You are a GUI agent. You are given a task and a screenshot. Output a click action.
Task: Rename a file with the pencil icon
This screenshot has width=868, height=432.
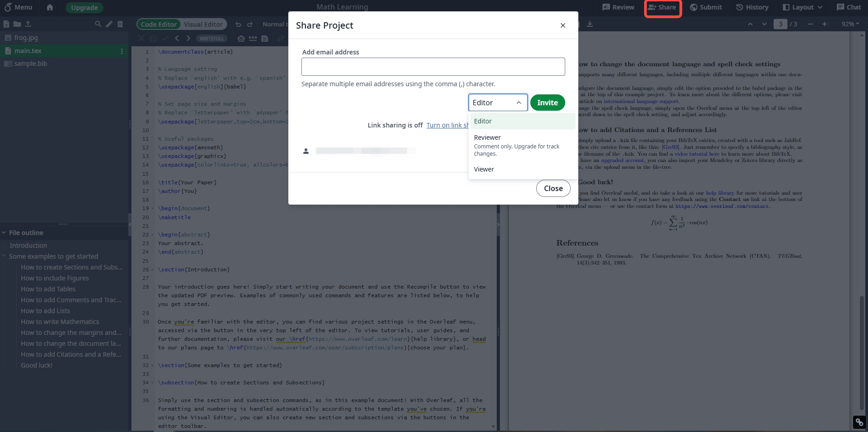point(109,24)
